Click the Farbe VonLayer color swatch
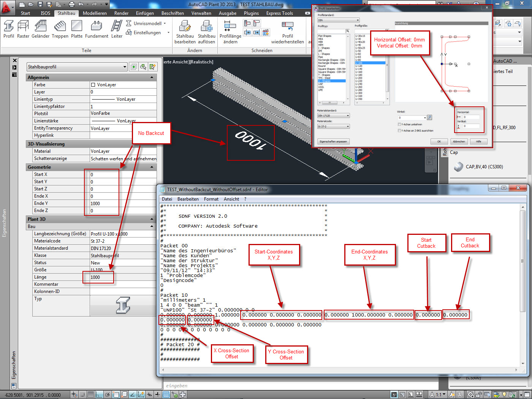Screen dimensions: 532x399 (93, 85)
